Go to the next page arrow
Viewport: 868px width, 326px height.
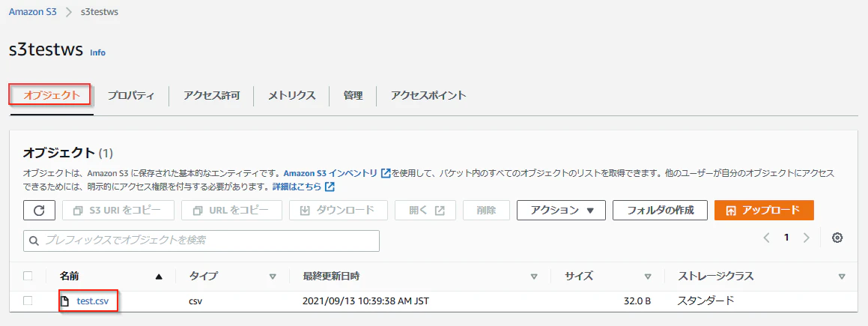(x=807, y=238)
